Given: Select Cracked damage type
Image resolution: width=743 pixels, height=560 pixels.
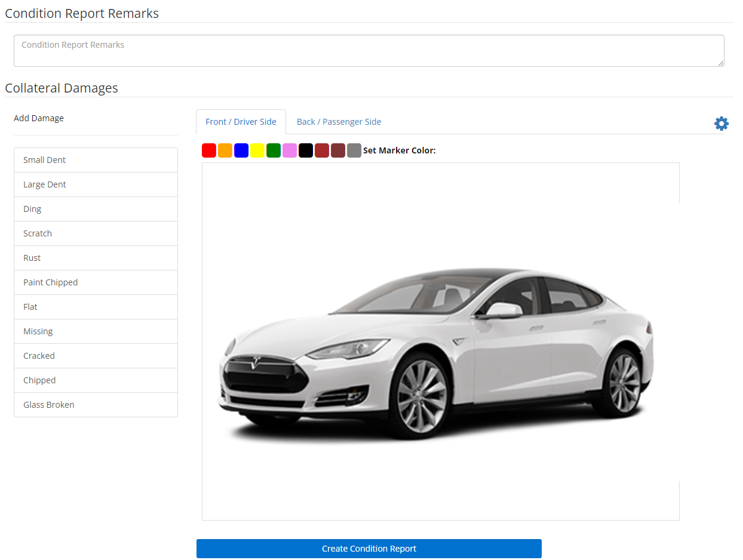Looking at the screenshot, I should 96,356.
